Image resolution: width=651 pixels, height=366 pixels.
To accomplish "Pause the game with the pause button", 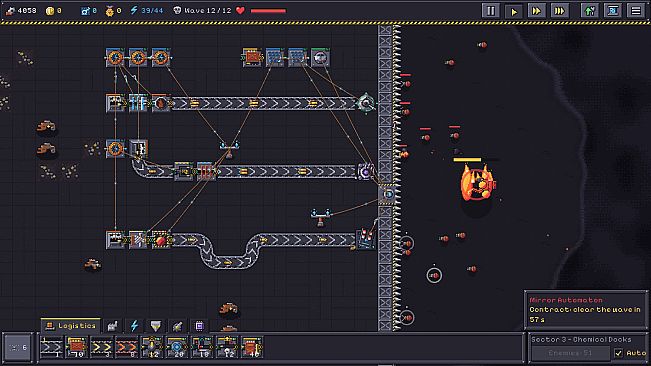I will point(490,10).
